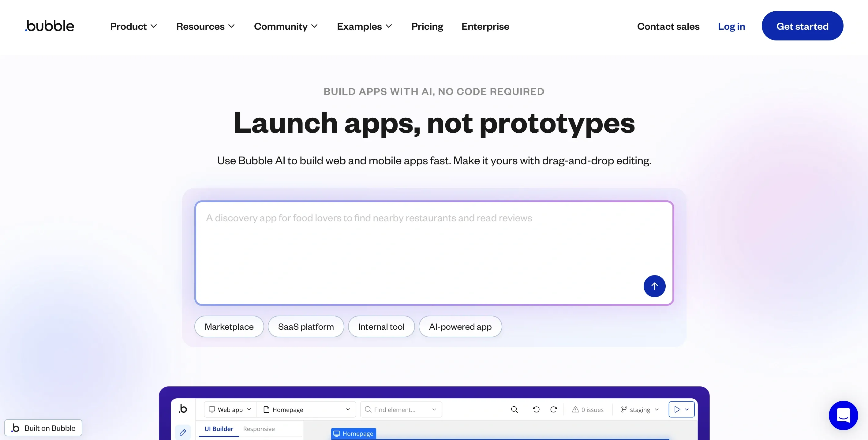This screenshot has width=868, height=440.
Task: Select the pencil design tool icon
Action: [183, 432]
